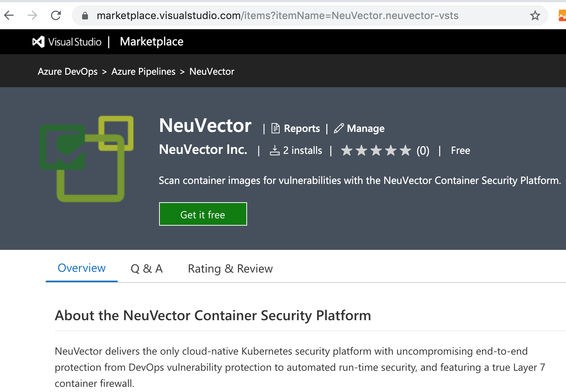The width and height of the screenshot is (566, 392).
Task: Click the NeuVector Inc. publisher link
Action: point(203,150)
